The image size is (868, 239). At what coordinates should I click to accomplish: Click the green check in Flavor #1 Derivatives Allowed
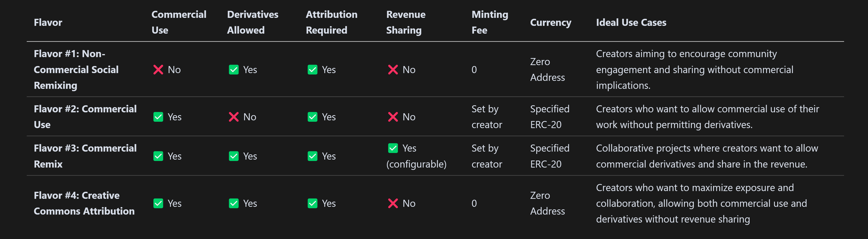pyautogui.click(x=234, y=70)
